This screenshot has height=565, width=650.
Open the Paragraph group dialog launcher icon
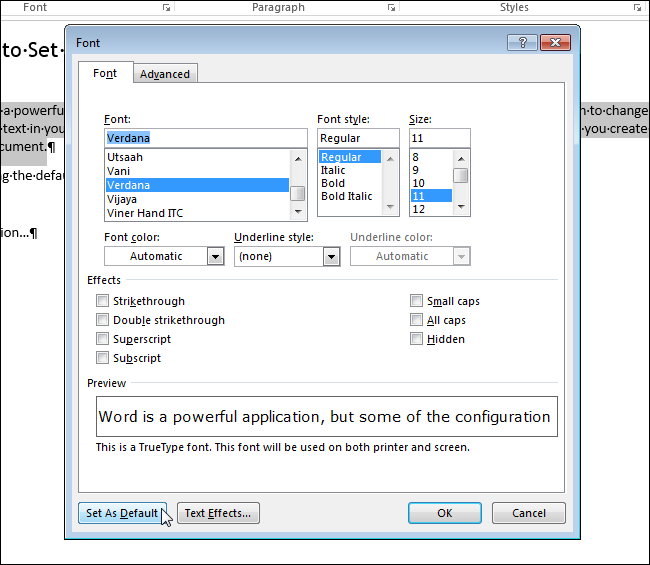(391, 7)
